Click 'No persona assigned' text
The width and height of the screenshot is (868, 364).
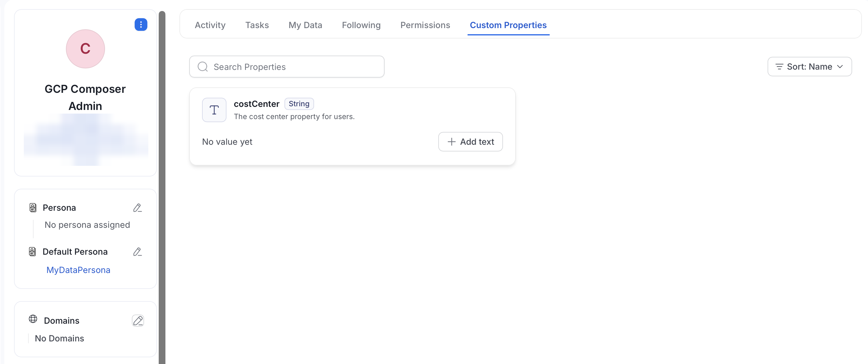(87, 225)
